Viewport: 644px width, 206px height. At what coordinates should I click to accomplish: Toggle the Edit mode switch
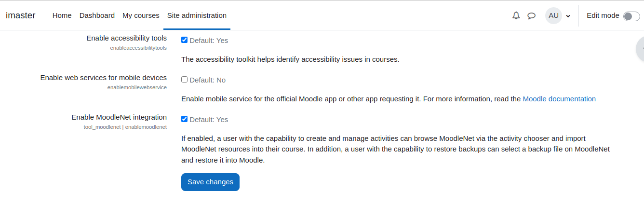631,16
